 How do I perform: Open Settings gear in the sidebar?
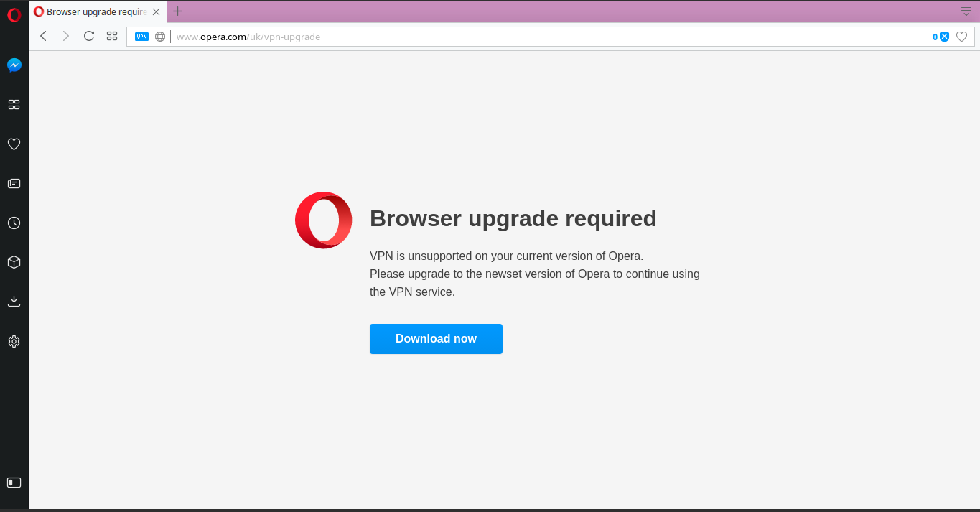(x=14, y=342)
